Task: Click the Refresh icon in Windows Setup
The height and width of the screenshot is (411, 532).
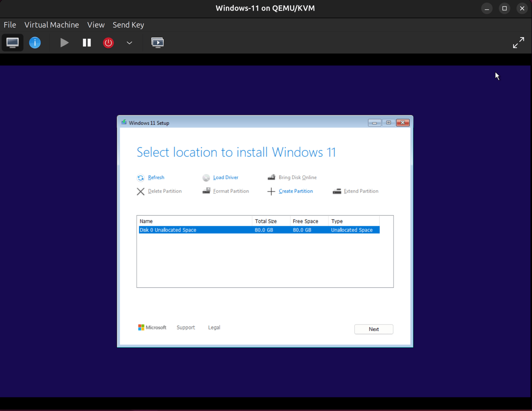Action: tap(140, 178)
